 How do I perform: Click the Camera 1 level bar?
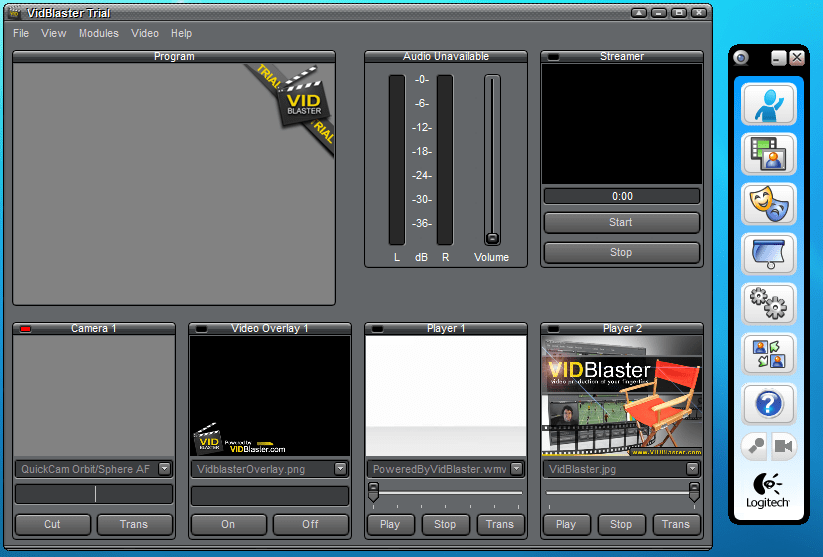click(94, 494)
